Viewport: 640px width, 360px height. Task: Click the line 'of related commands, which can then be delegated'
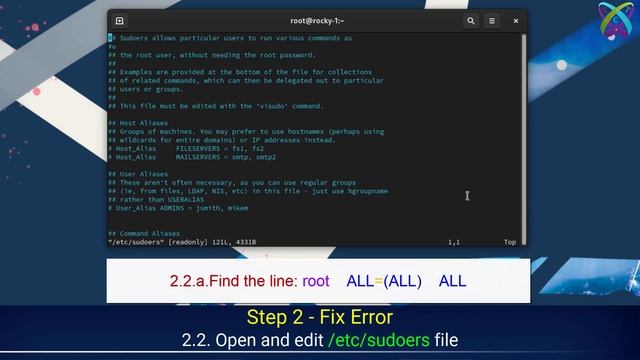[x=246, y=80]
